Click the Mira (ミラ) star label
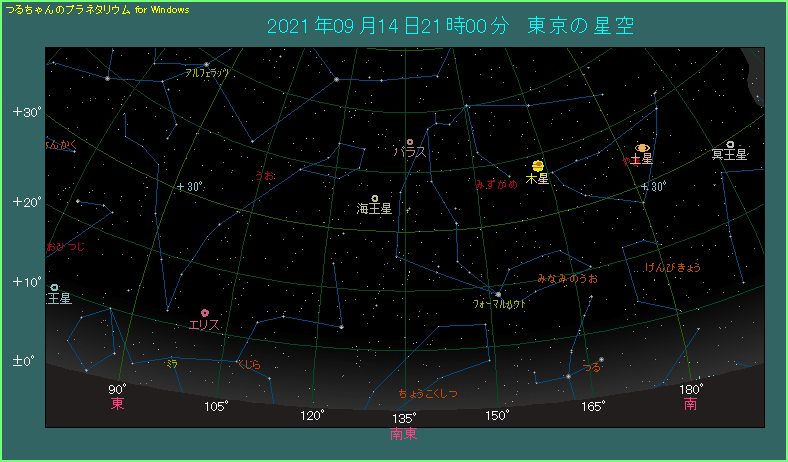 172,362
